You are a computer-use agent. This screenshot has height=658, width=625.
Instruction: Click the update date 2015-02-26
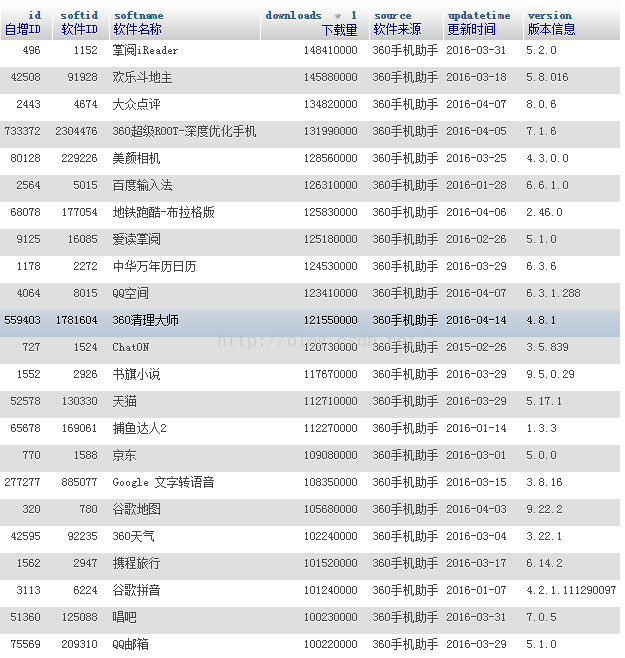click(476, 347)
